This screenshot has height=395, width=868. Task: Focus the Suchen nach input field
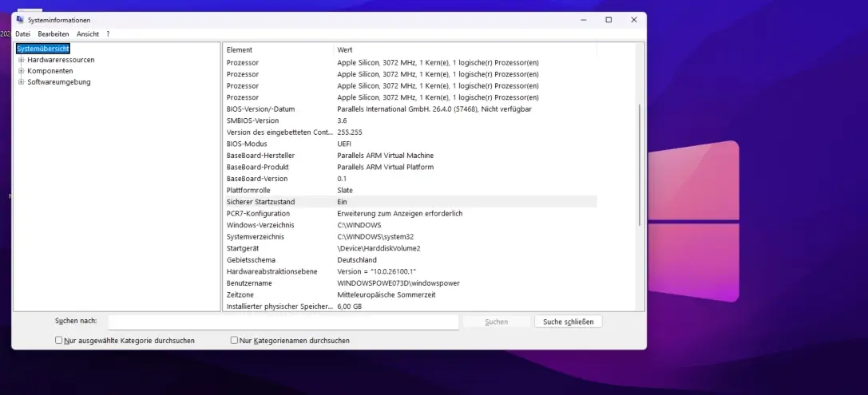tap(283, 322)
